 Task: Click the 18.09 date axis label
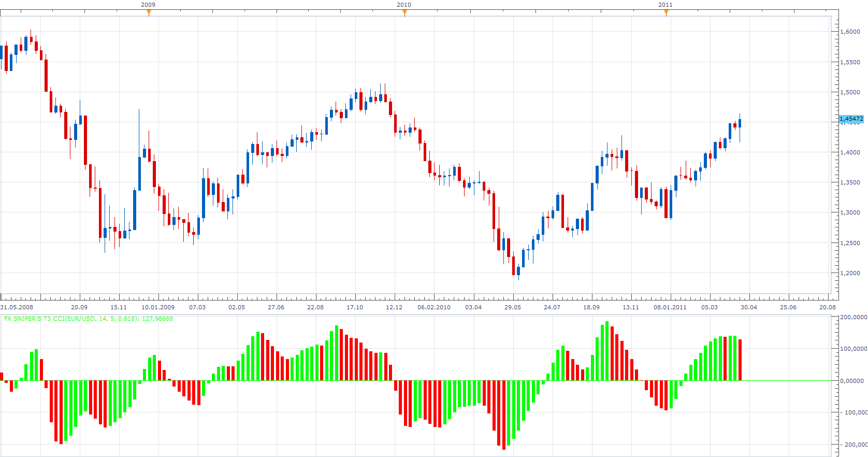click(591, 307)
